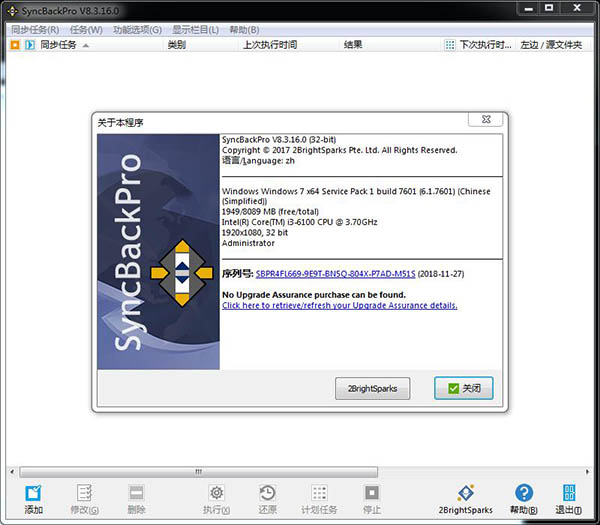600x525 pixels.
Task: Click the 左边 / 源文件夹 column header
Action: pos(551,45)
